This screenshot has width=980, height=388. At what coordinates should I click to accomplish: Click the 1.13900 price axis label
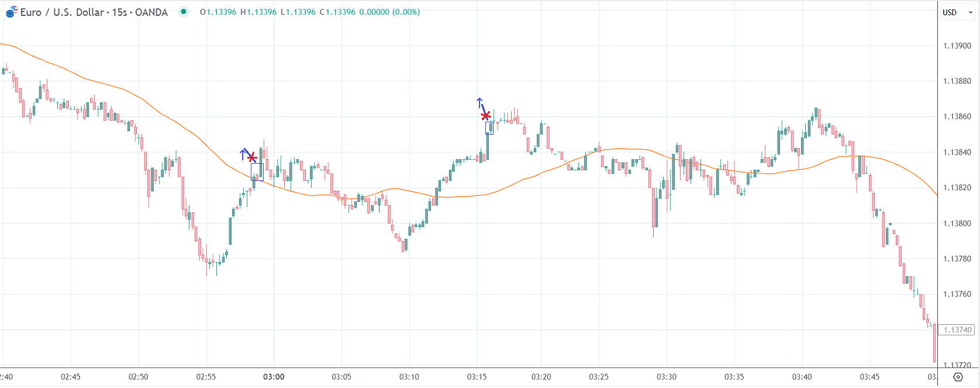tap(957, 46)
